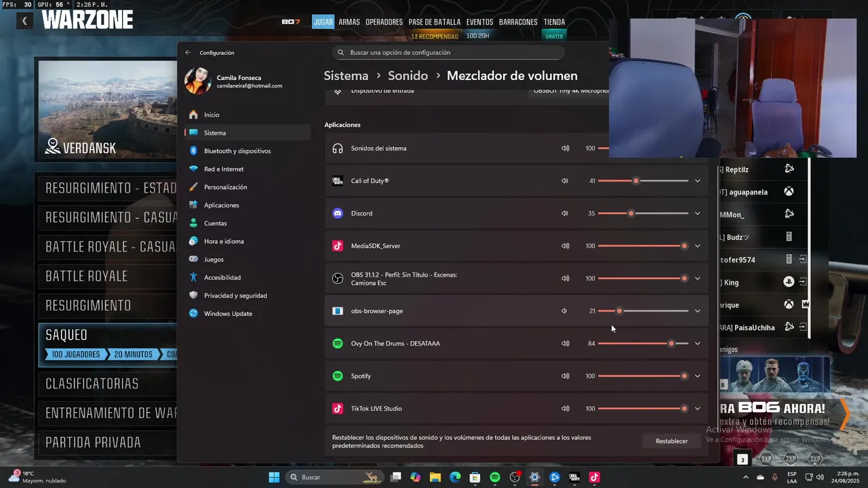Open File Explorer from the taskbar
The image size is (868, 488).
tap(435, 477)
